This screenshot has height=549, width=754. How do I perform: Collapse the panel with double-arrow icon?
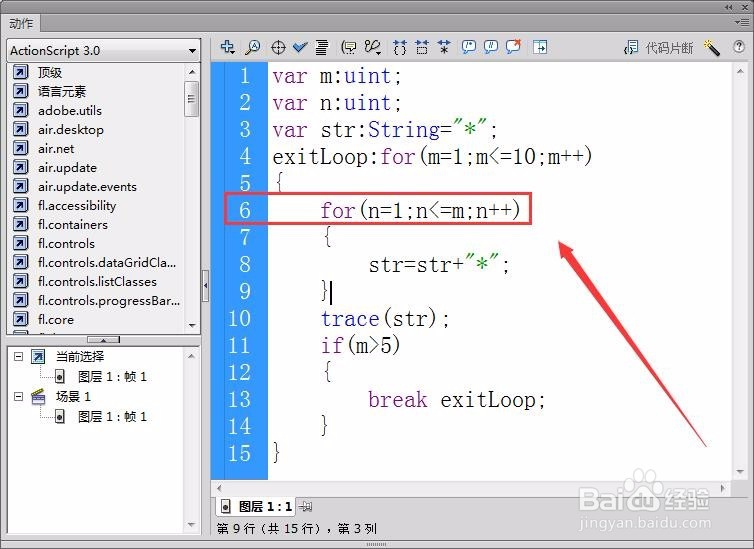tap(729, 7)
